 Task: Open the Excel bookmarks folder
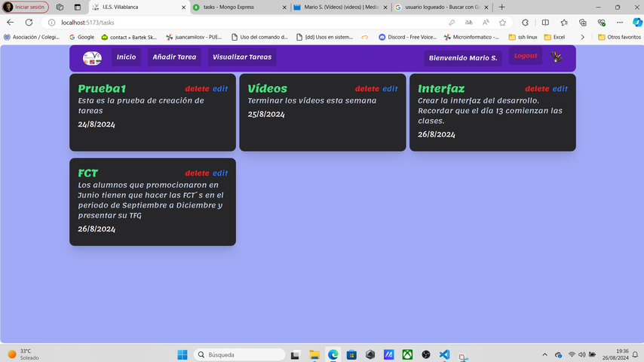coord(554,37)
